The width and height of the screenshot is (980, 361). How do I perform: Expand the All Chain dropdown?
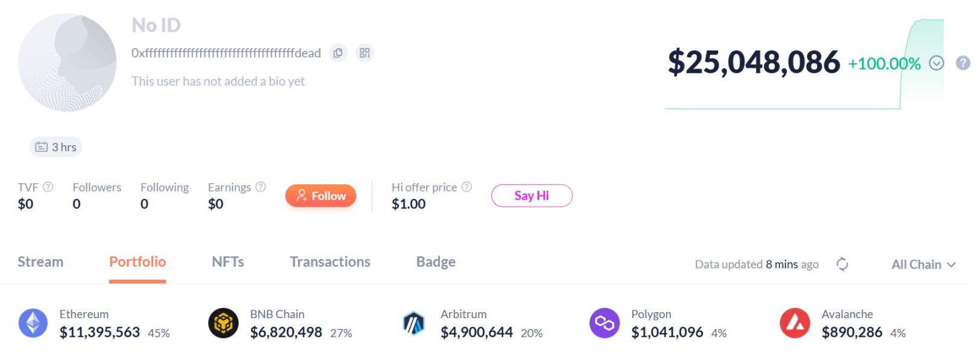(x=923, y=265)
